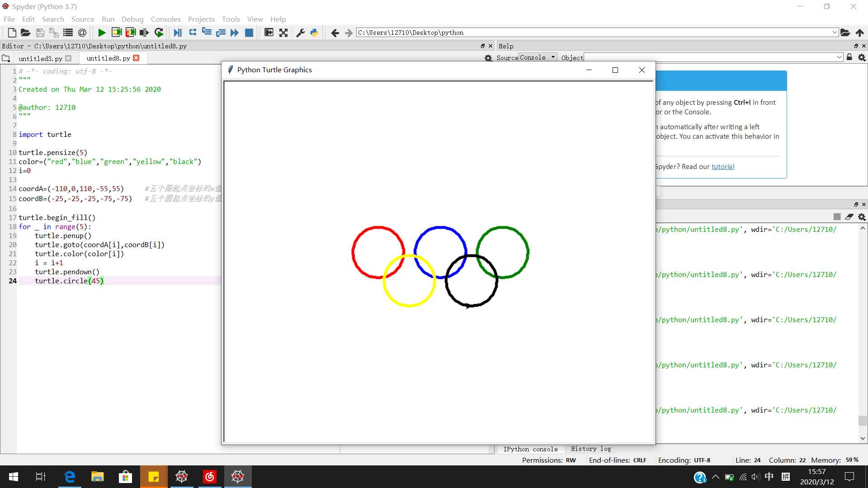This screenshot has height=488, width=868.
Task: Click the Spyder taskbar icon in Windows taskbar
Action: [x=237, y=476]
